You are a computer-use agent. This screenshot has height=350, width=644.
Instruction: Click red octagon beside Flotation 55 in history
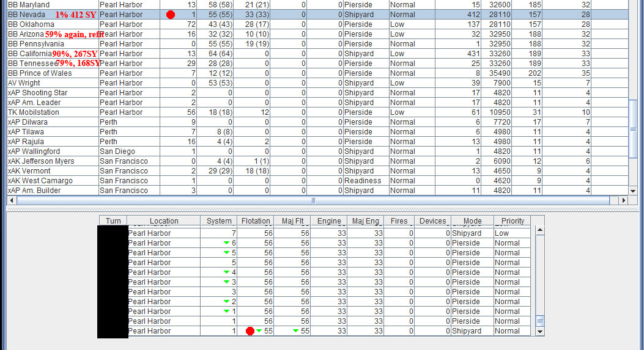(250, 331)
